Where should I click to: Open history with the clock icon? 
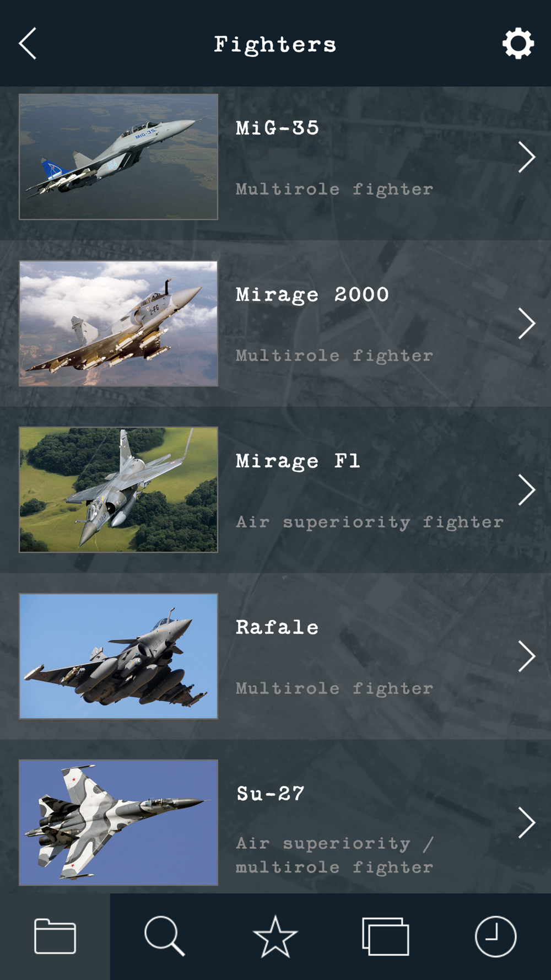coord(495,936)
